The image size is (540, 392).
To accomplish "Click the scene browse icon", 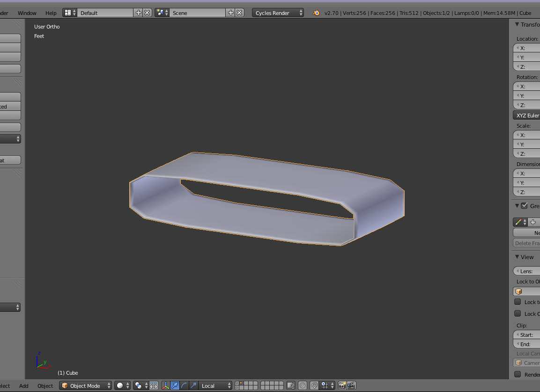I will point(162,13).
